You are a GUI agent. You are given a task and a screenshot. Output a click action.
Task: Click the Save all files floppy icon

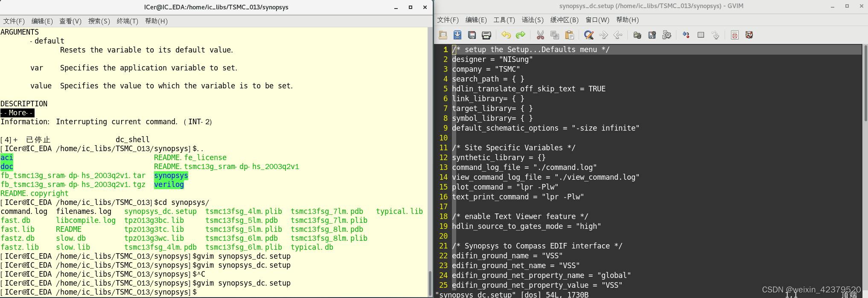pos(472,35)
